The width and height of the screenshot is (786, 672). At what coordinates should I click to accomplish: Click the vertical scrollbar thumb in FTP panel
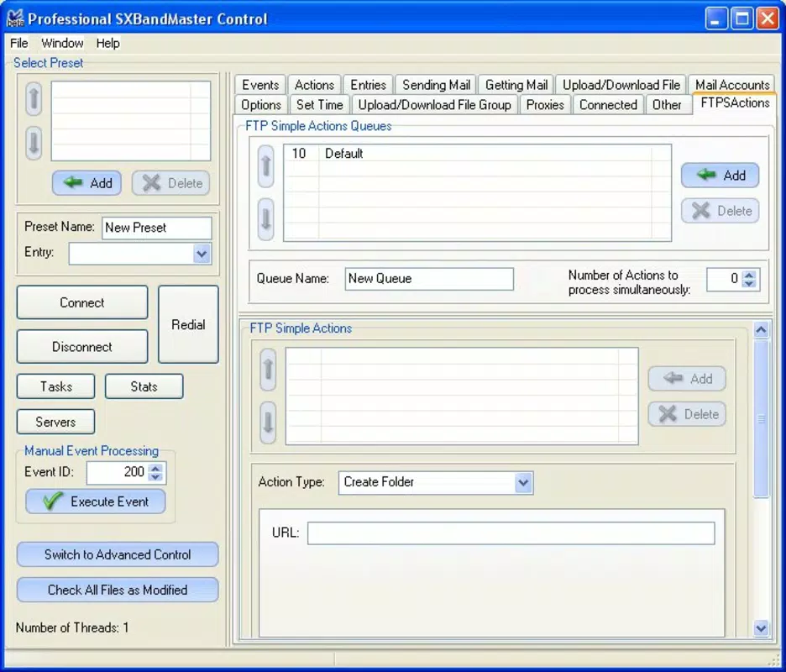pyautogui.click(x=761, y=418)
